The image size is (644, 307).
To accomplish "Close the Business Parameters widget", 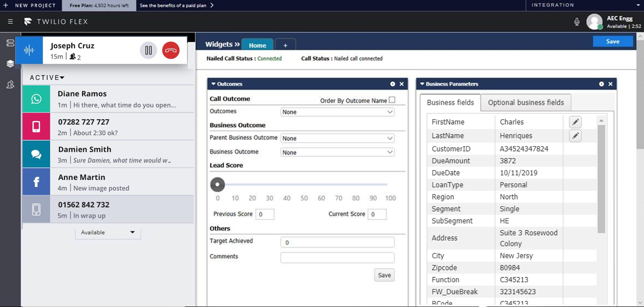I will click(610, 84).
